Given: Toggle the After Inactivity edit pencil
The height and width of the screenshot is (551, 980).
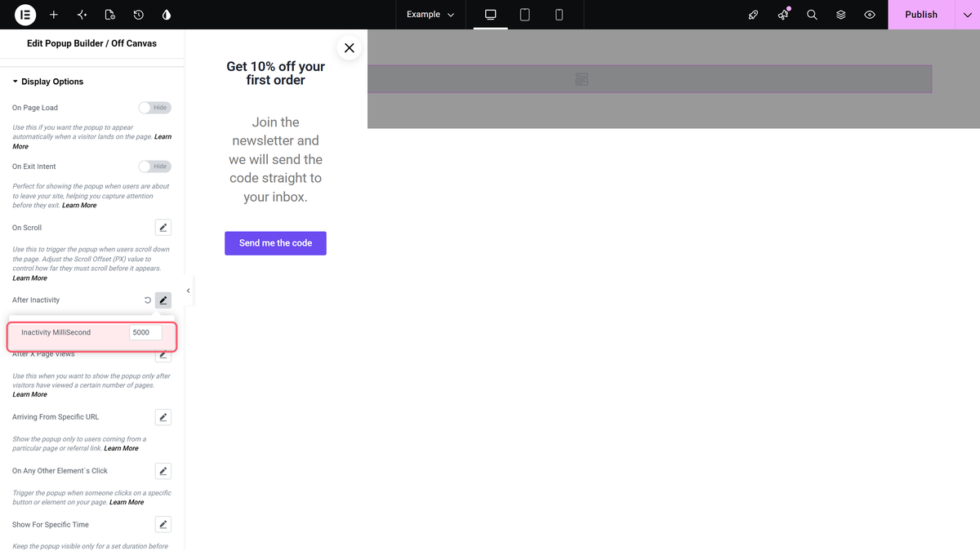Looking at the screenshot, I should 163,300.
